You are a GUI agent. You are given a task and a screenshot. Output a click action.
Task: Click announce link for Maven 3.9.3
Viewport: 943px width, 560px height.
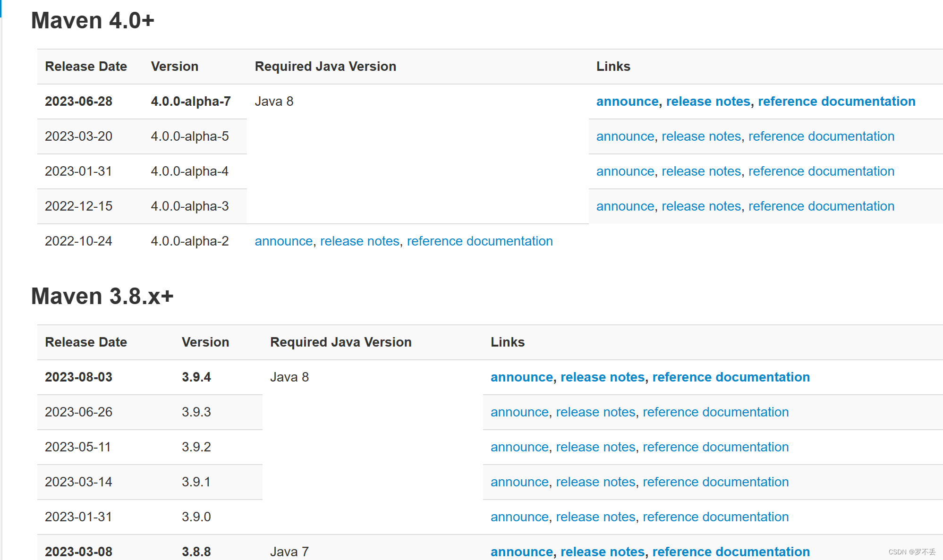pyautogui.click(x=519, y=412)
